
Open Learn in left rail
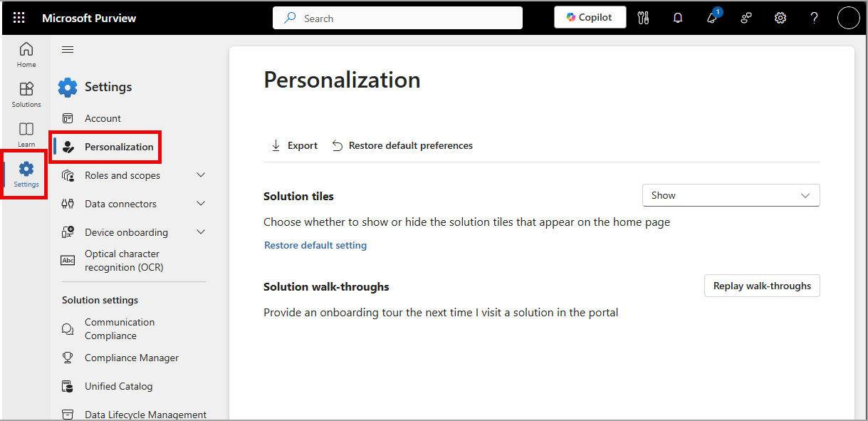click(26, 135)
